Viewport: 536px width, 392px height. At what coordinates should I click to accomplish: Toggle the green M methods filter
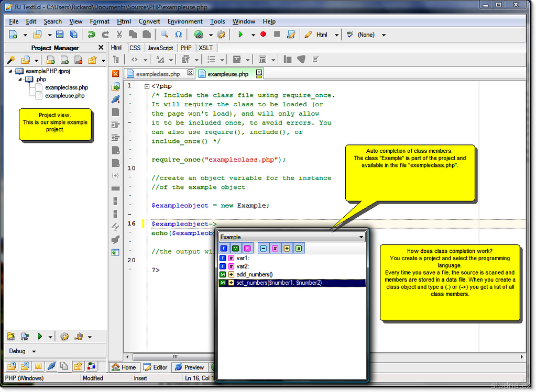tap(236, 248)
